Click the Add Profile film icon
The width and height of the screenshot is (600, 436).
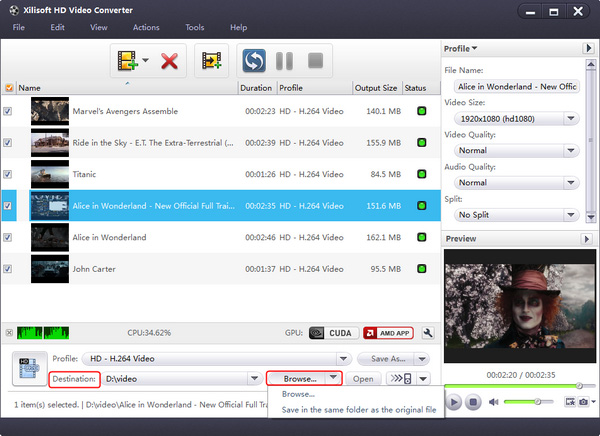[x=211, y=62]
